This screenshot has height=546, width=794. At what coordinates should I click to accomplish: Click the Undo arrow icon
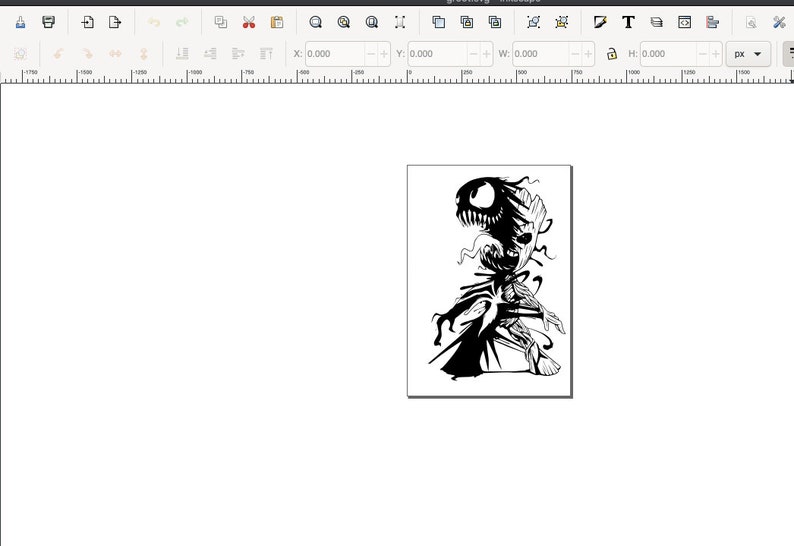154,22
